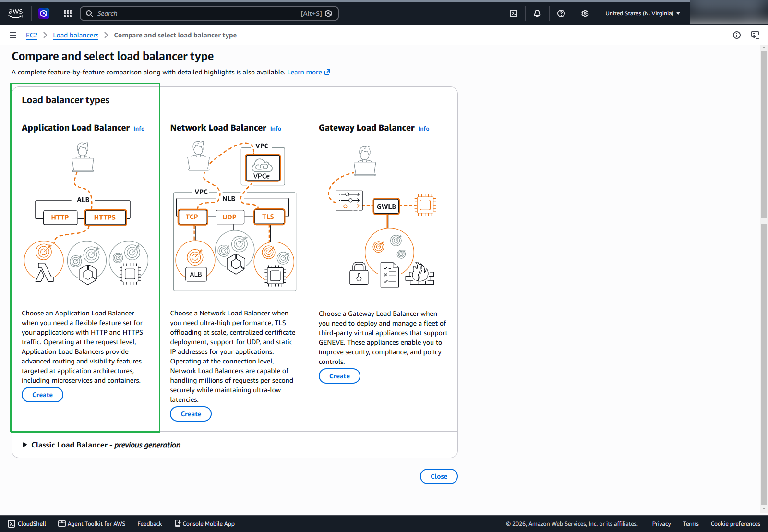Screen dimensions: 768x532
Task: Click the Network Load Balancer diagram
Action: (234, 216)
